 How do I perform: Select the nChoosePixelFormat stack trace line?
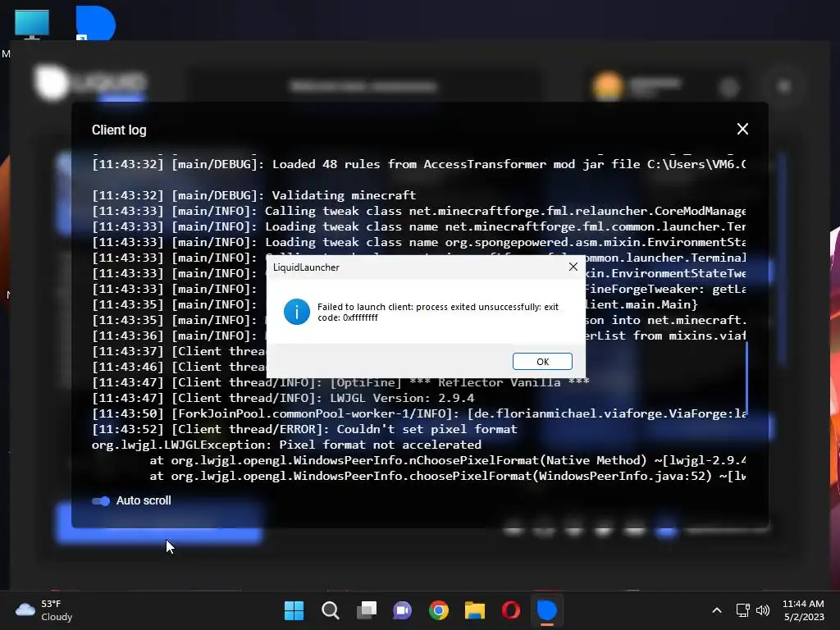pos(447,460)
